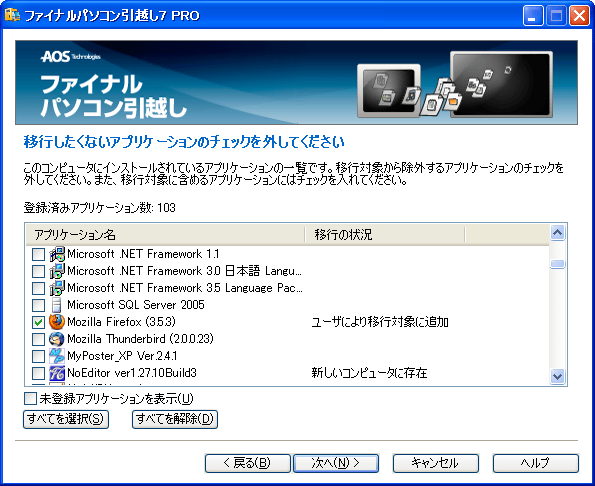Click the Microsoft SQL Server 2005 icon
The image size is (595, 486).
(x=57, y=305)
